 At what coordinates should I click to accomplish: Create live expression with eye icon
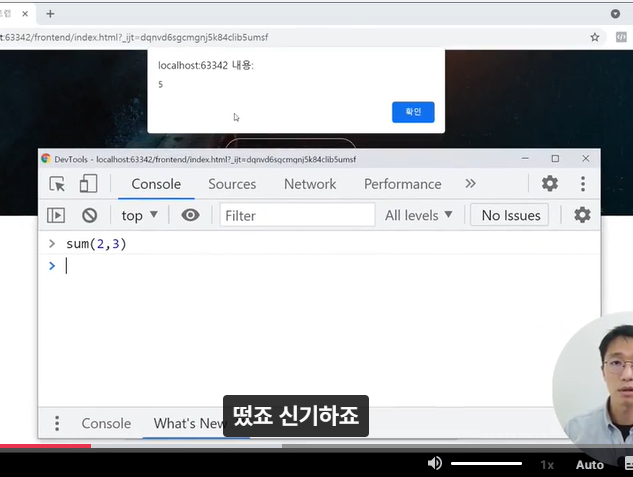190,215
